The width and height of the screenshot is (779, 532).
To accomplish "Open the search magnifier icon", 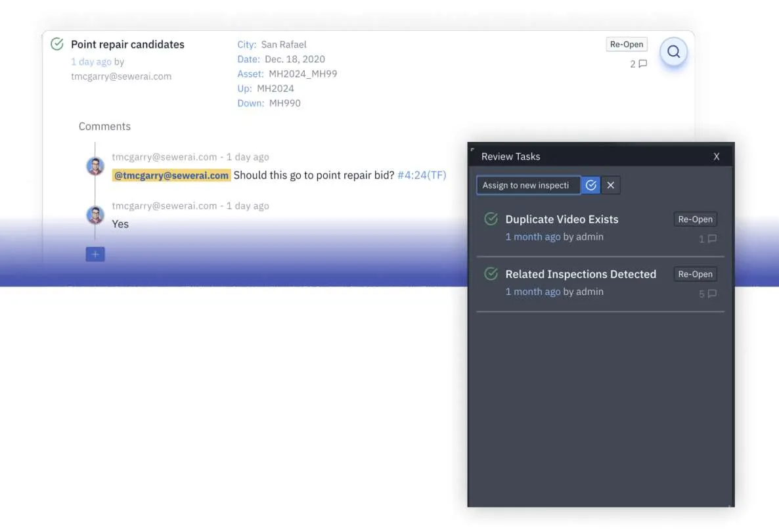I will pyautogui.click(x=673, y=51).
